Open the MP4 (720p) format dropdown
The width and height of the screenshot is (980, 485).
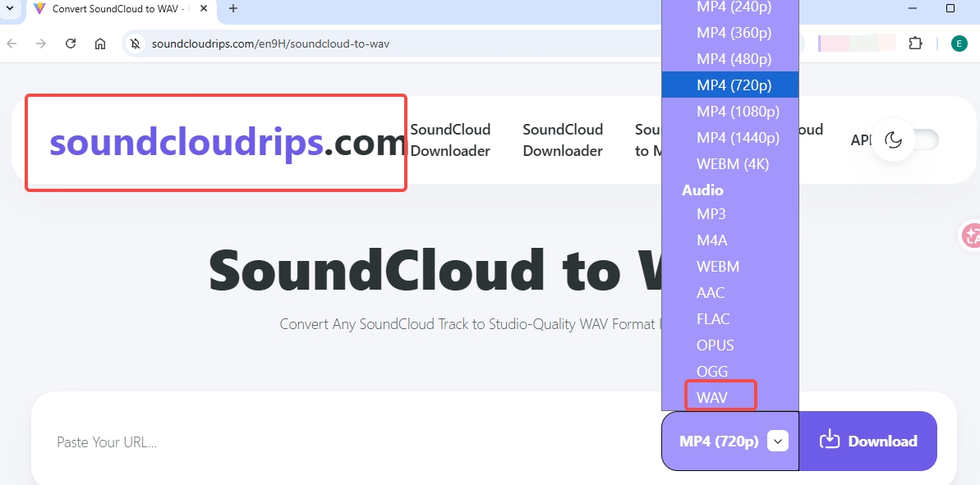(776, 441)
